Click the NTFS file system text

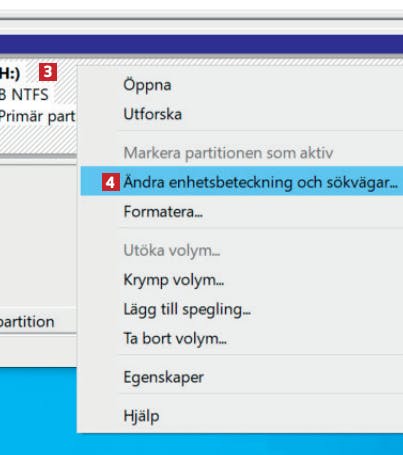(24, 95)
